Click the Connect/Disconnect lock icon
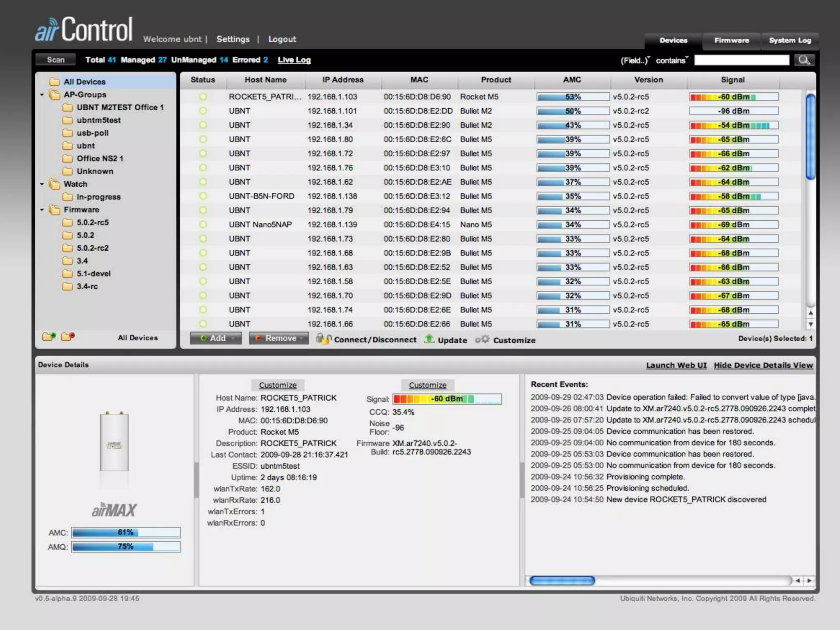Image resolution: width=840 pixels, height=630 pixels. click(x=323, y=339)
